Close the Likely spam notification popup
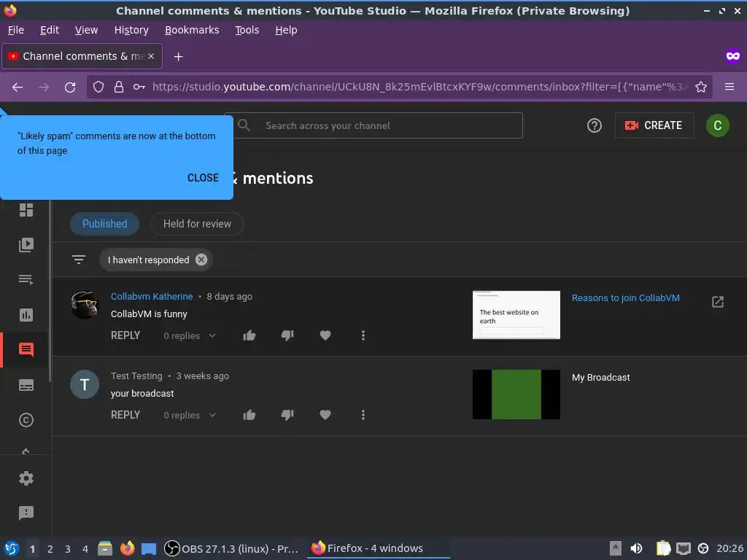Viewport: 747px width, 560px height. click(x=203, y=178)
